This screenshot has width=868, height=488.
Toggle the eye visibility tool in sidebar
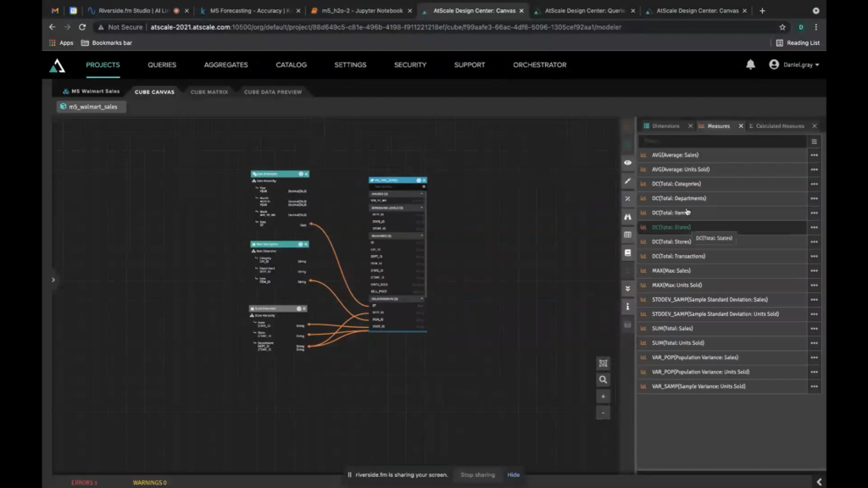pos(628,163)
